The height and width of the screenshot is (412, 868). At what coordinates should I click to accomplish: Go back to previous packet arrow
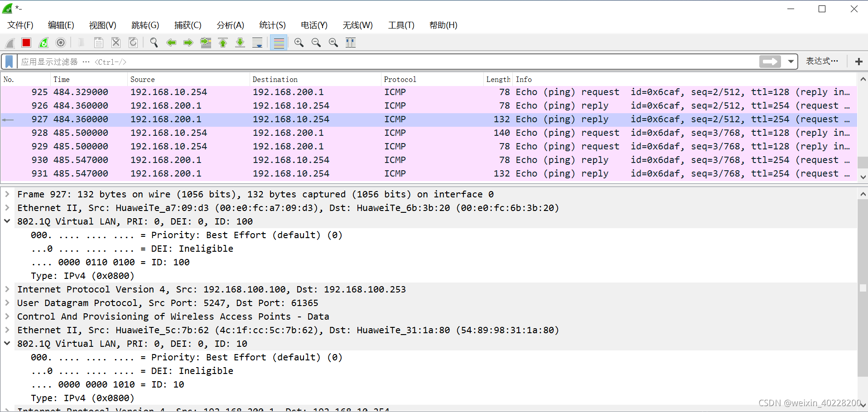coord(171,43)
